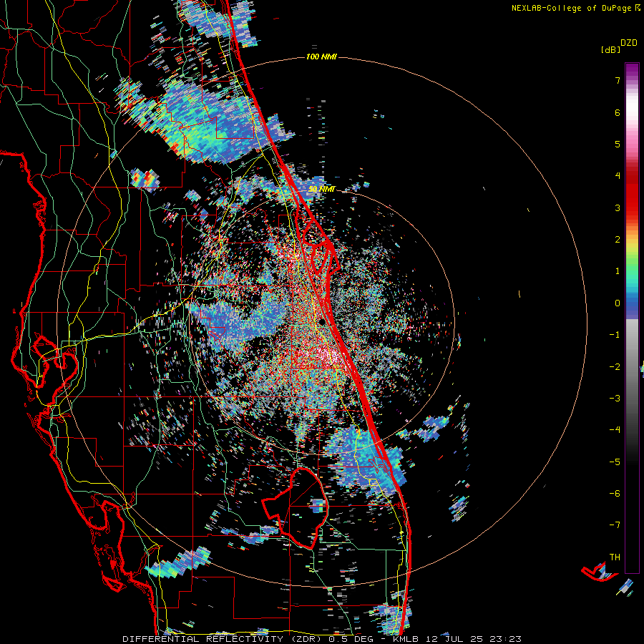Click the -3 value on the scale
644x644 pixels.
pos(615,399)
